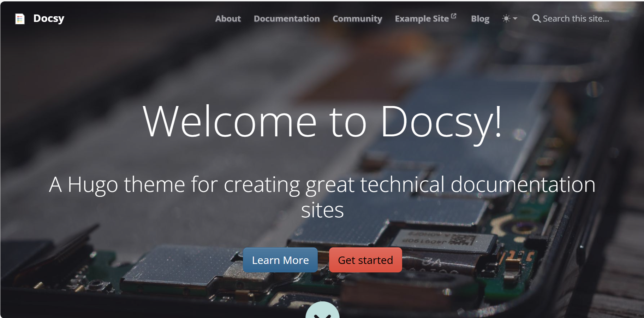Visit the Example Site from the navbar

tap(423, 18)
